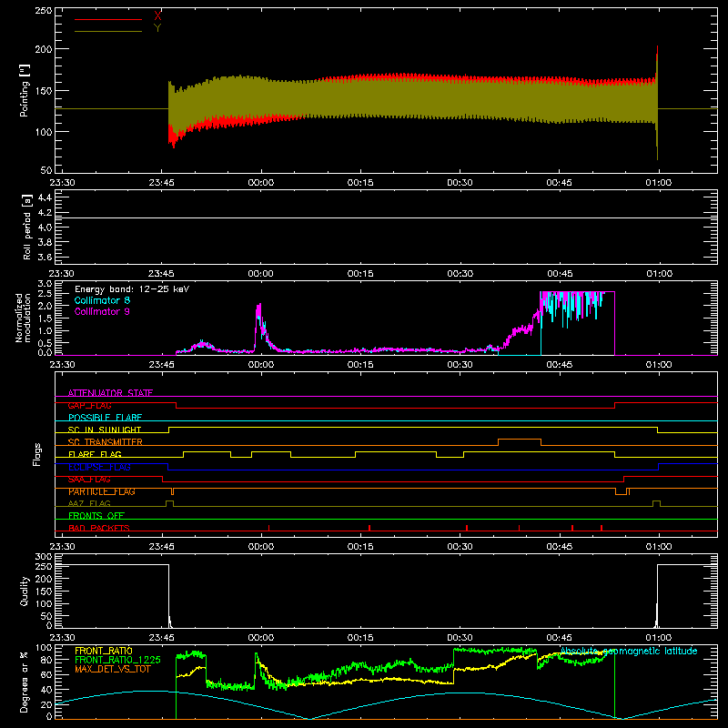Click the 'Quality' axis label

pyautogui.click(x=25, y=591)
